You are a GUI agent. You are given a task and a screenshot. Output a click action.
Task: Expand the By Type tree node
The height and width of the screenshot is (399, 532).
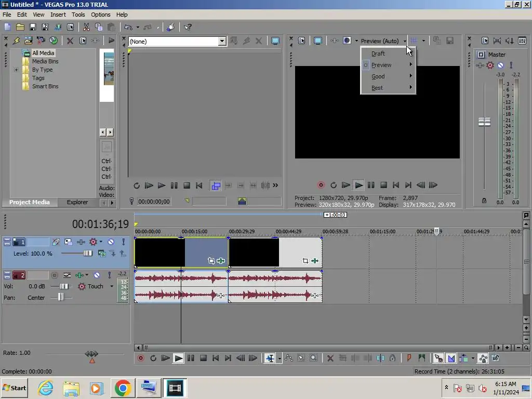(x=16, y=70)
